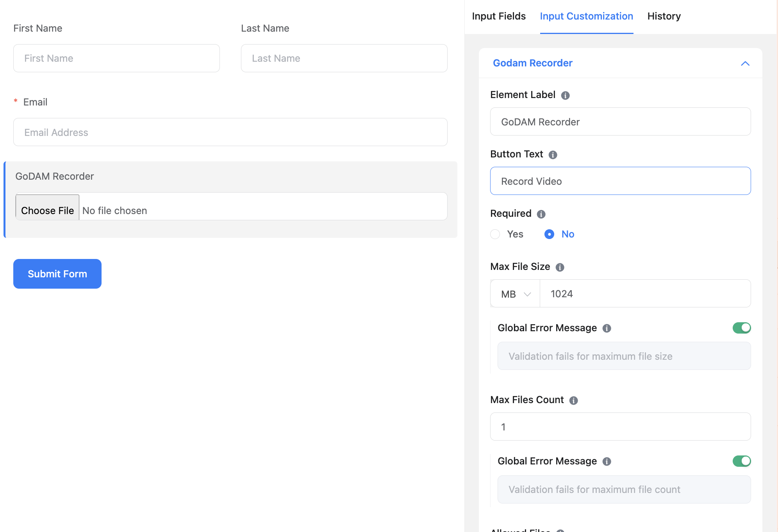This screenshot has height=532, width=778.
Task: Click info icon beside Button Text
Action: tap(553, 155)
